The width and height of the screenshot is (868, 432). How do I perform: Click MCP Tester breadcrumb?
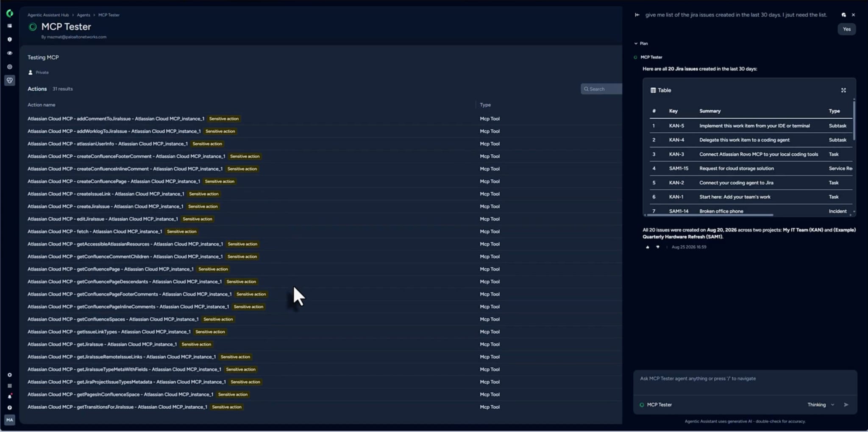[x=109, y=15]
